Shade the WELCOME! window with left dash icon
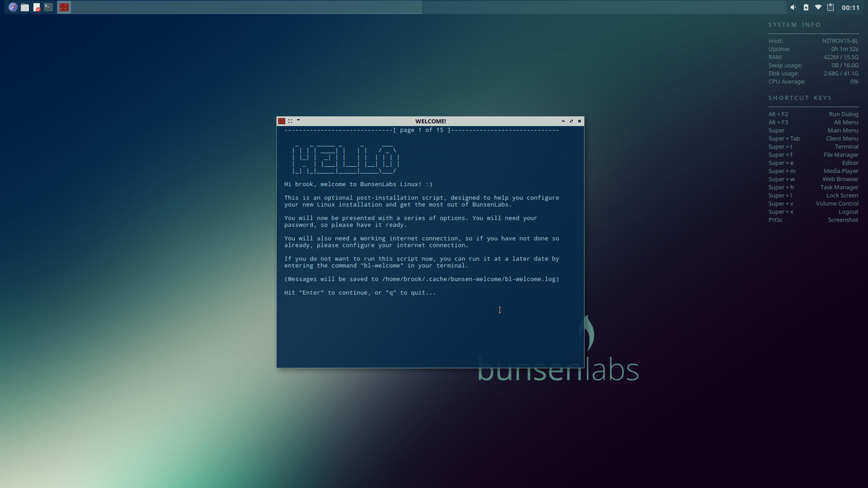 pyautogui.click(x=298, y=120)
